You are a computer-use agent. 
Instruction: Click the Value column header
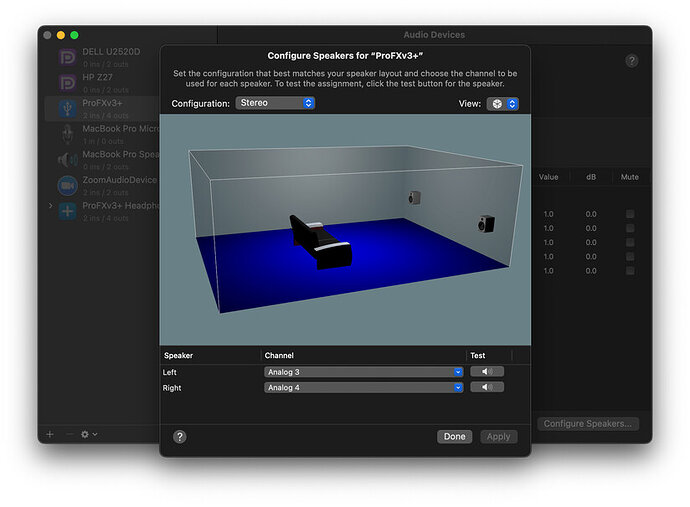[x=548, y=177]
